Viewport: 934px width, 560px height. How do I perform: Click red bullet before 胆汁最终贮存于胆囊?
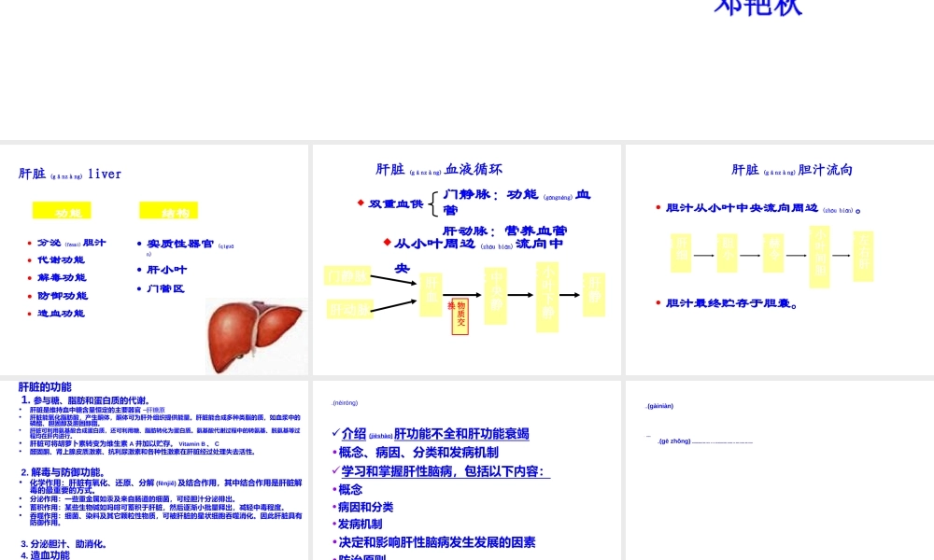[659, 302]
